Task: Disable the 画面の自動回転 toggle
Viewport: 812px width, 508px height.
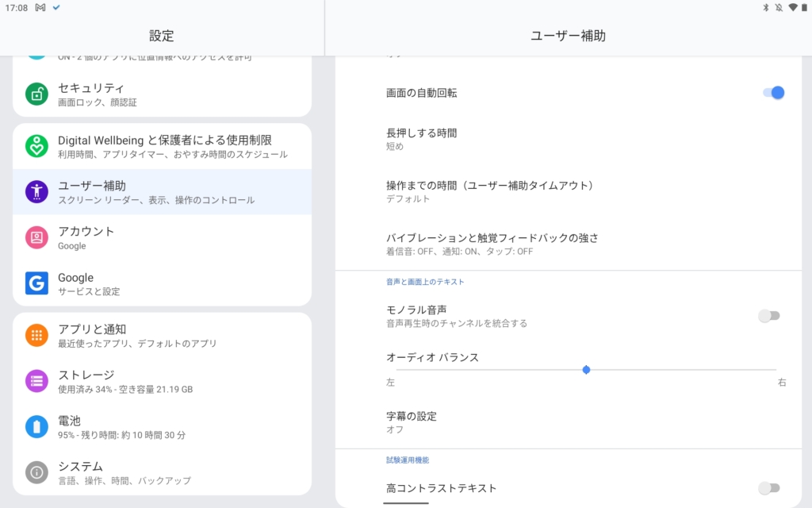Action: coord(772,93)
